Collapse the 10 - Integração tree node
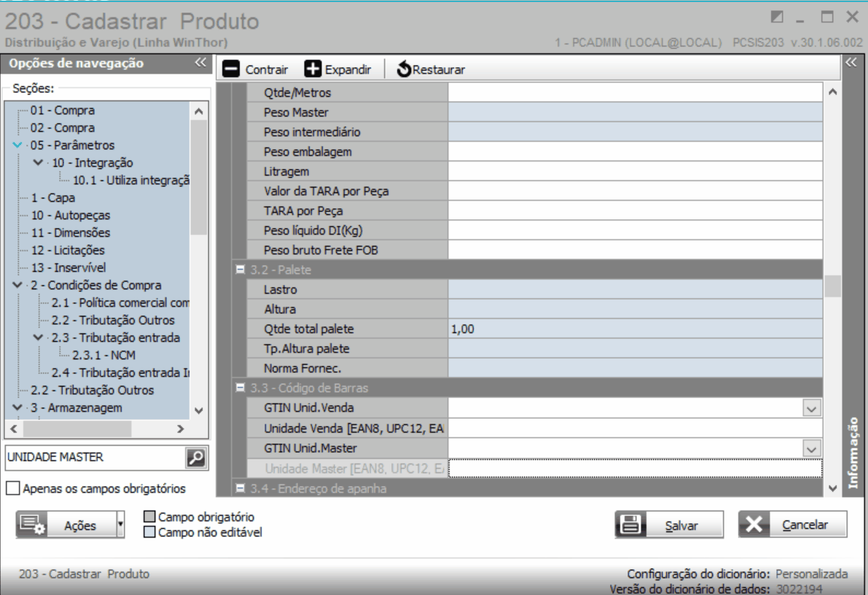Image resolution: width=868 pixels, height=595 pixels. point(38,163)
